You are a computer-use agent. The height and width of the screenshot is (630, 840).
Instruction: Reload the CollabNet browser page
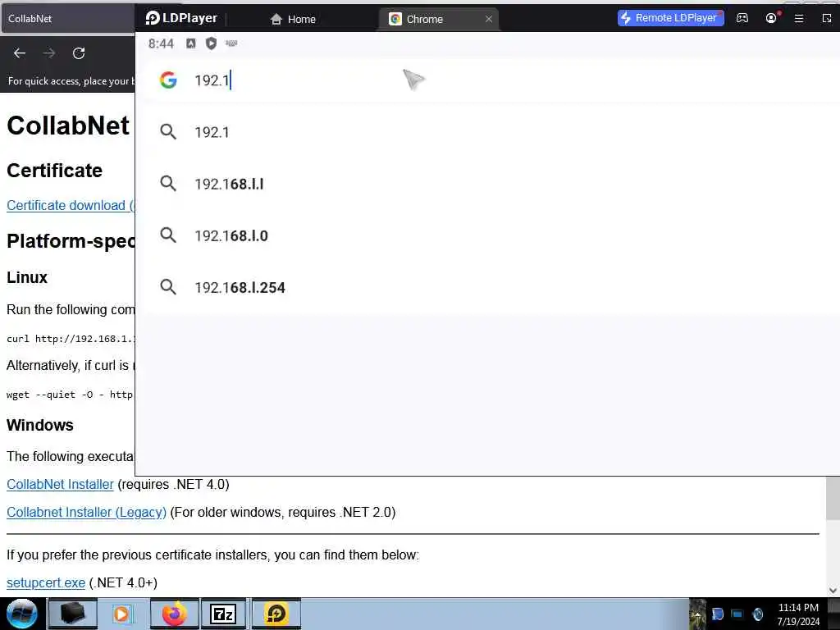(79, 53)
